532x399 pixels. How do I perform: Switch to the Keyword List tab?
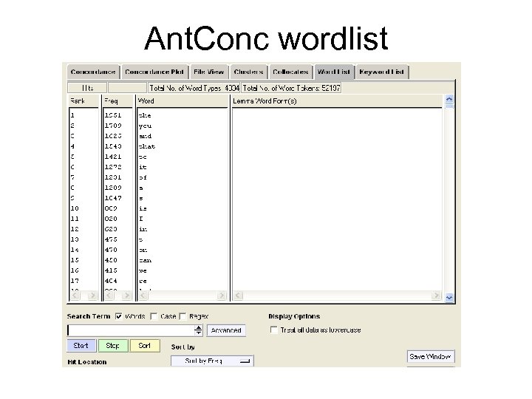tap(382, 72)
